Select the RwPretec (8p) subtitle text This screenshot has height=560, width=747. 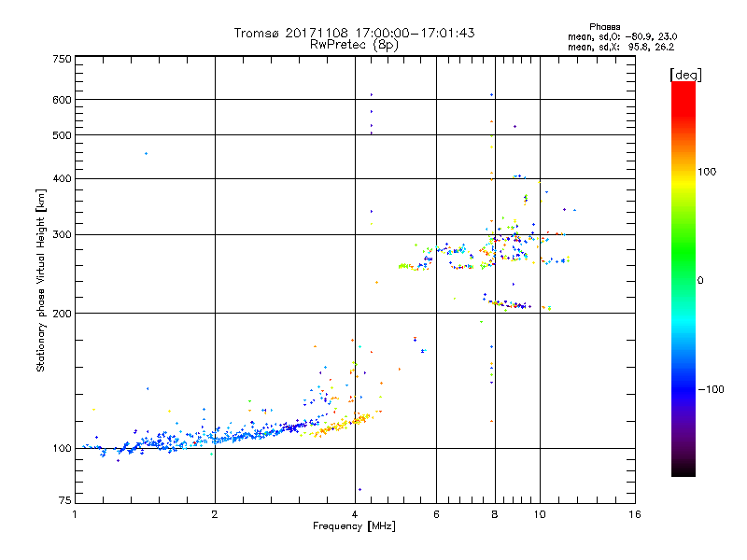coord(354,44)
